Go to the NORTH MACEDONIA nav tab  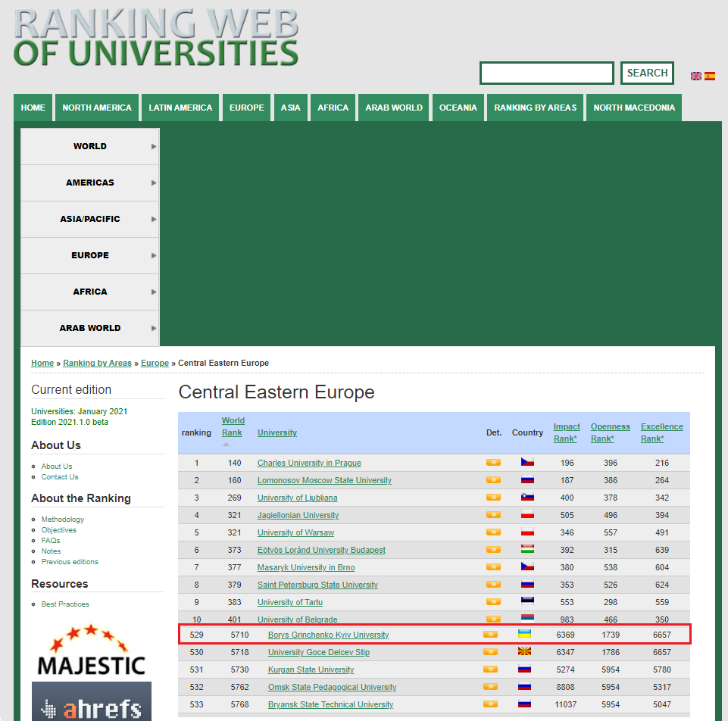pyautogui.click(x=634, y=108)
